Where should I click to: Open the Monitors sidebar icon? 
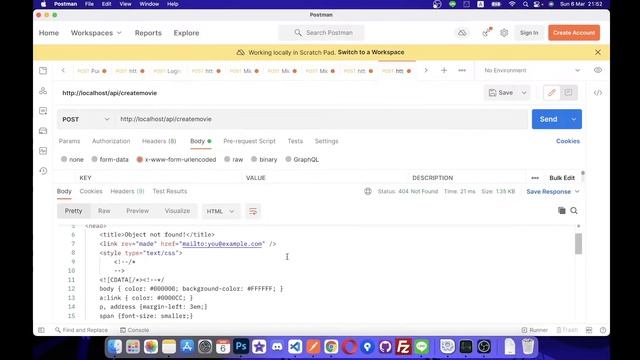[43, 151]
